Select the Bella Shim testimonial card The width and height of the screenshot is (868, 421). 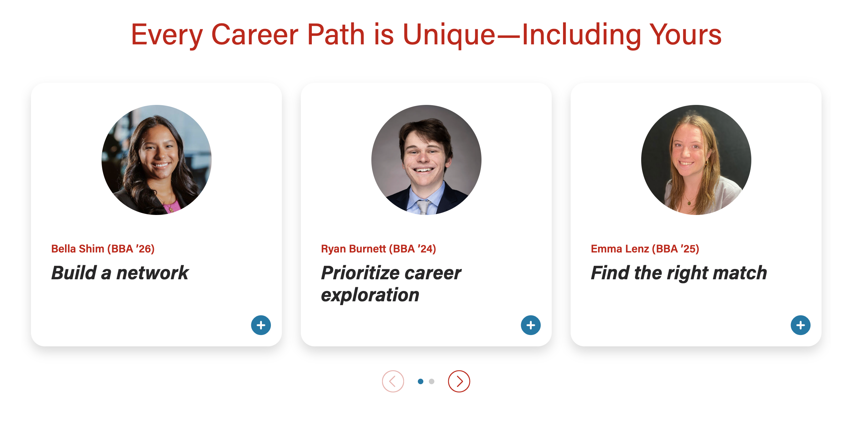(x=157, y=310)
